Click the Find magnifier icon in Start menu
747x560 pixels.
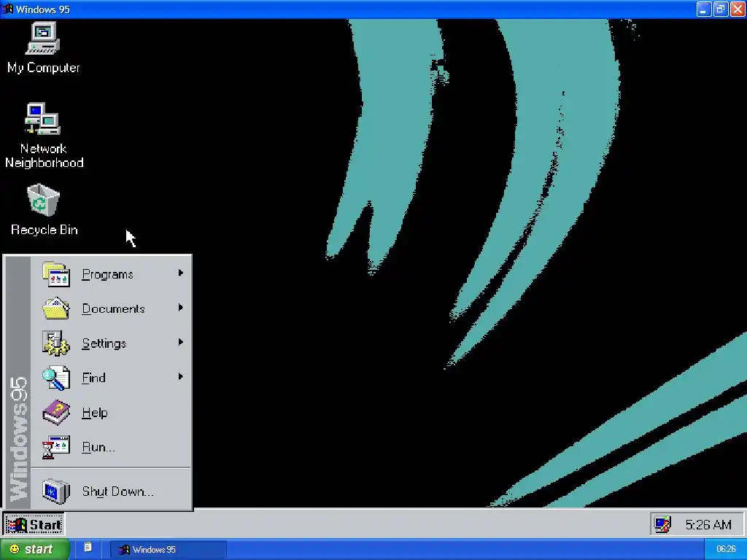[56, 378]
